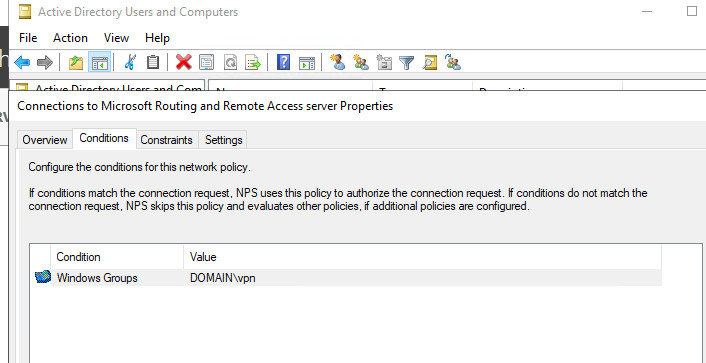
Task: Click the blue Back arrow in toolbar
Action: tap(22, 62)
